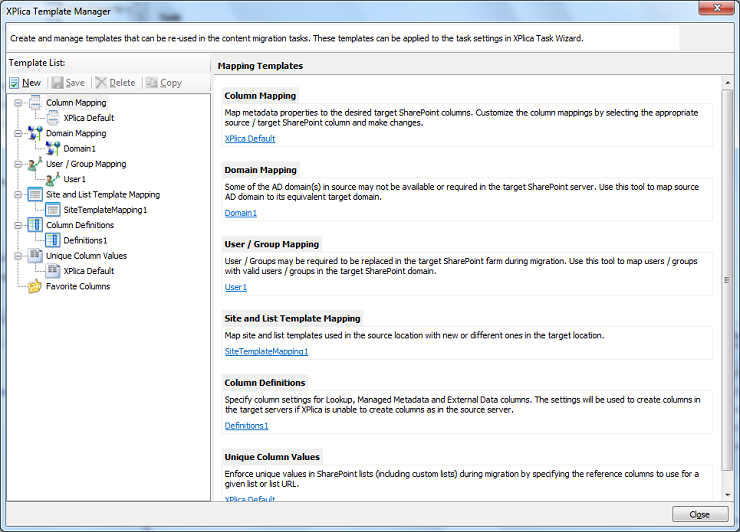The image size is (740, 532).
Task: Select Column Mapping label in tree
Action: click(x=76, y=102)
